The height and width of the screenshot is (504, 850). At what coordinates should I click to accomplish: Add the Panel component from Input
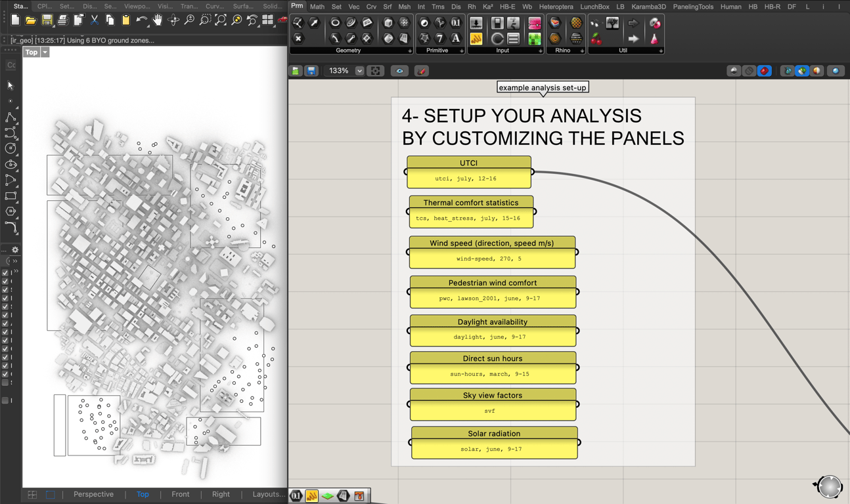476,39
